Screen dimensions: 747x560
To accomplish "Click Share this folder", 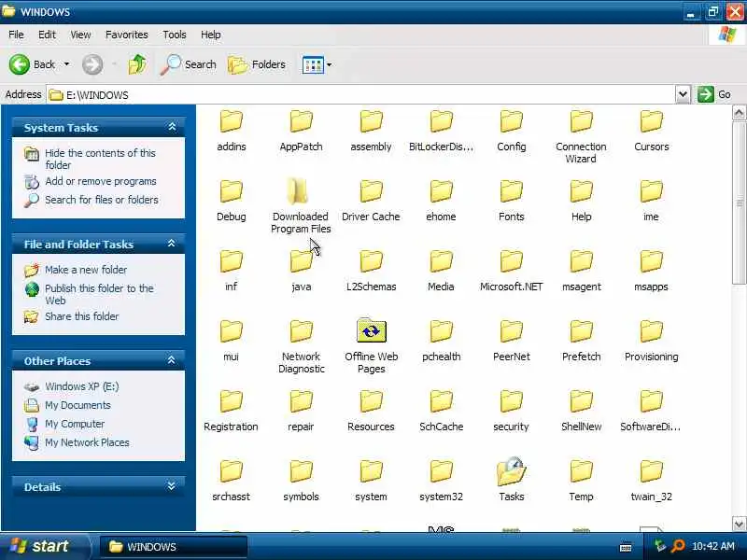I will (72, 316).
